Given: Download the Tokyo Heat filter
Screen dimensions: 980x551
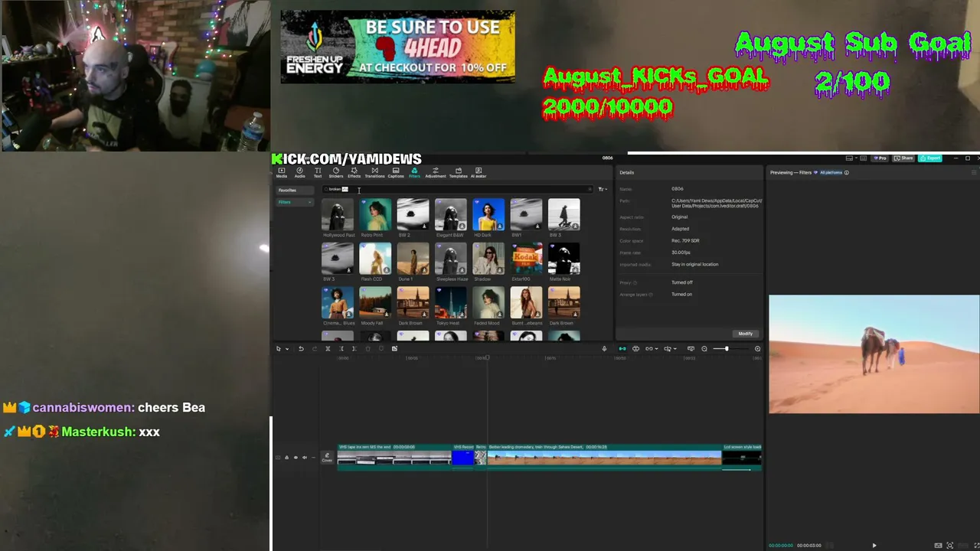Looking at the screenshot, I should click(462, 314).
